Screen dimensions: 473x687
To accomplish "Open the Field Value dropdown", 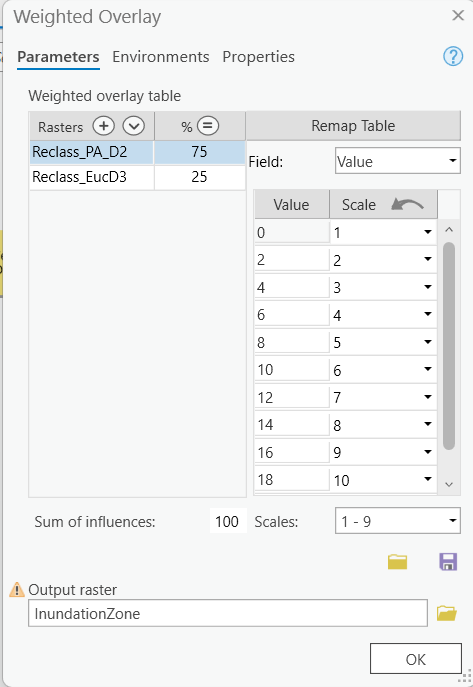I will click(x=398, y=161).
